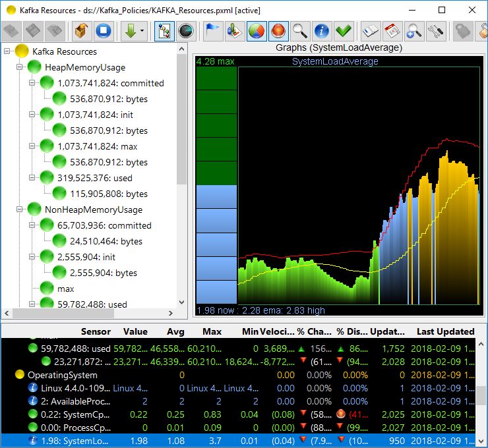Click the grey padlock toolbar icon
The width and height of the screenshot is (488, 448).
[463, 31]
